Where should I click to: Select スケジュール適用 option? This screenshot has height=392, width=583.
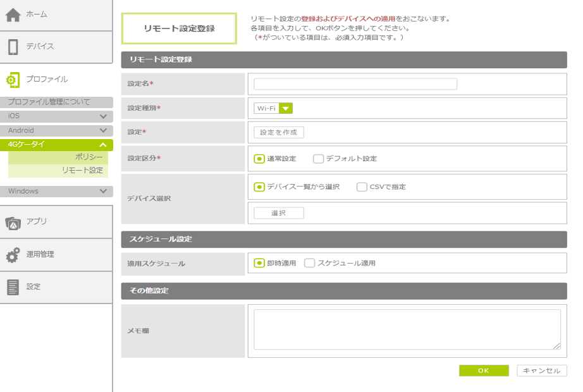(309, 263)
